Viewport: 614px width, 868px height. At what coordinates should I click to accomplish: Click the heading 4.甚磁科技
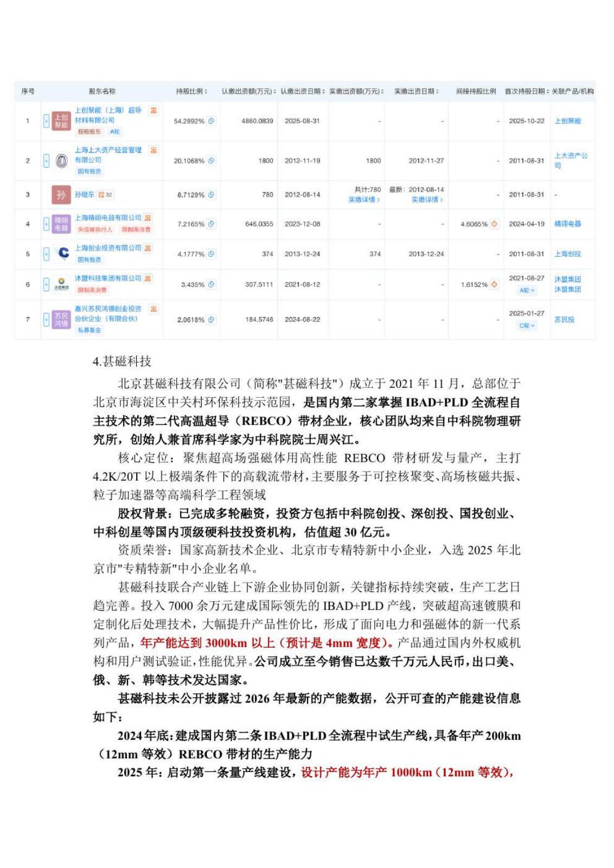point(122,361)
